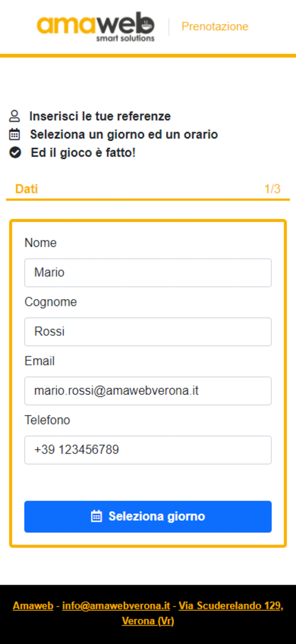
Task: Focus the Nome field containing Mario
Action: (148, 273)
